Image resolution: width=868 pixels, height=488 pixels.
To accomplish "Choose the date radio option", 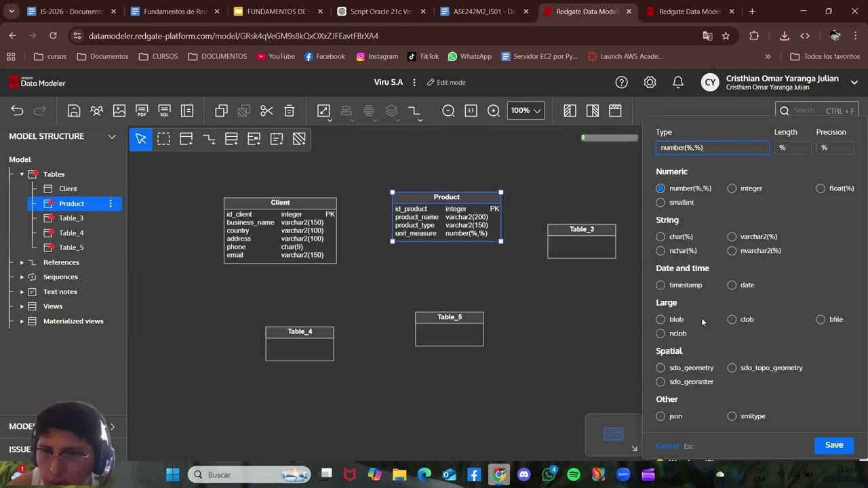I will coord(732,285).
